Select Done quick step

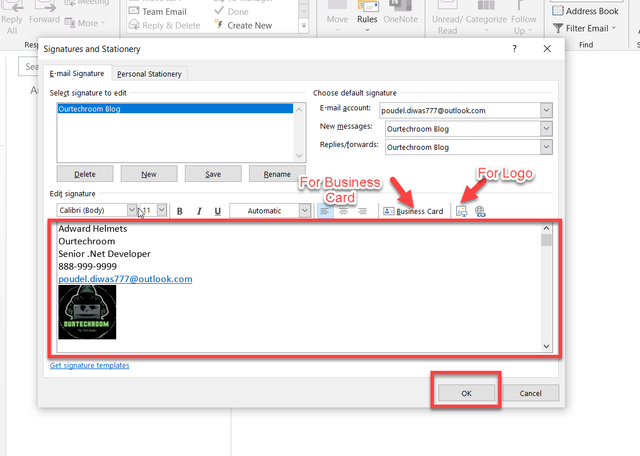pos(231,11)
